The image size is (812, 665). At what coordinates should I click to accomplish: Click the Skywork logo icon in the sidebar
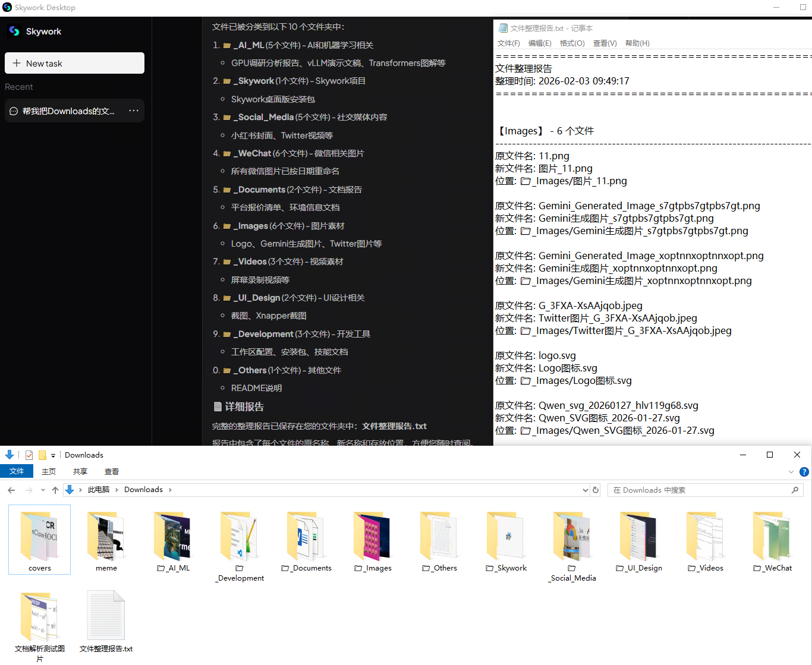click(14, 31)
